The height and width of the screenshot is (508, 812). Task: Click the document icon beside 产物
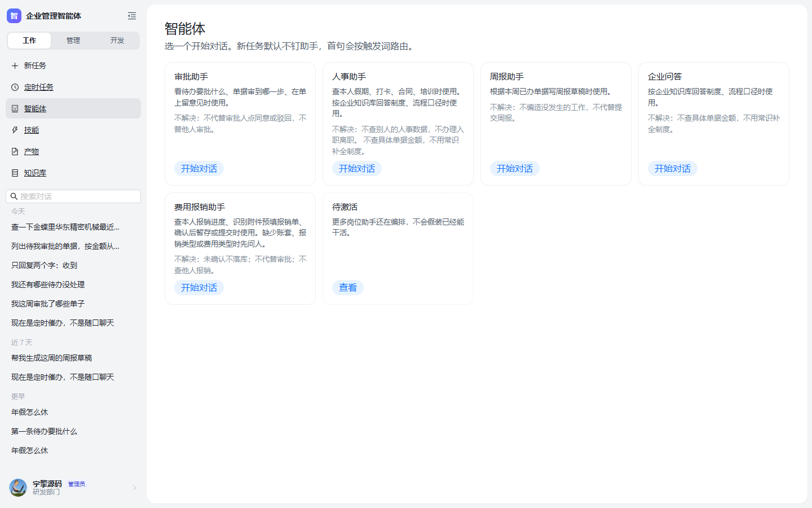pos(15,151)
